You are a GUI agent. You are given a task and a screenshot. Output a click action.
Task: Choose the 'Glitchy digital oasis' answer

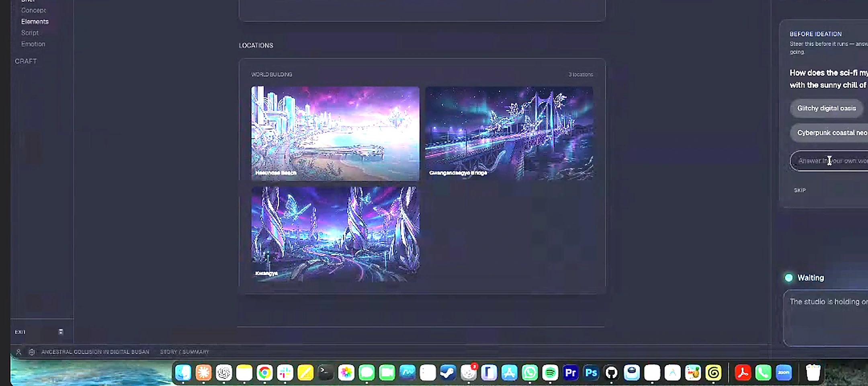pyautogui.click(x=827, y=109)
